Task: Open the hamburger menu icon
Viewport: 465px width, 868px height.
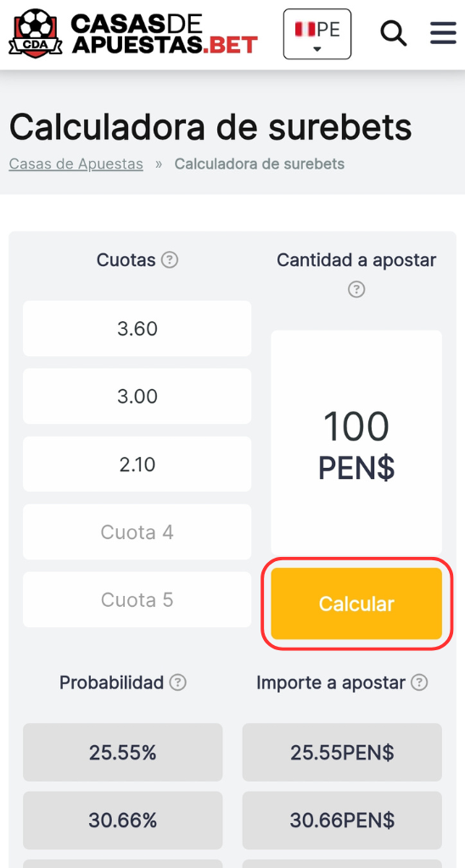Action: click(443, 33)
